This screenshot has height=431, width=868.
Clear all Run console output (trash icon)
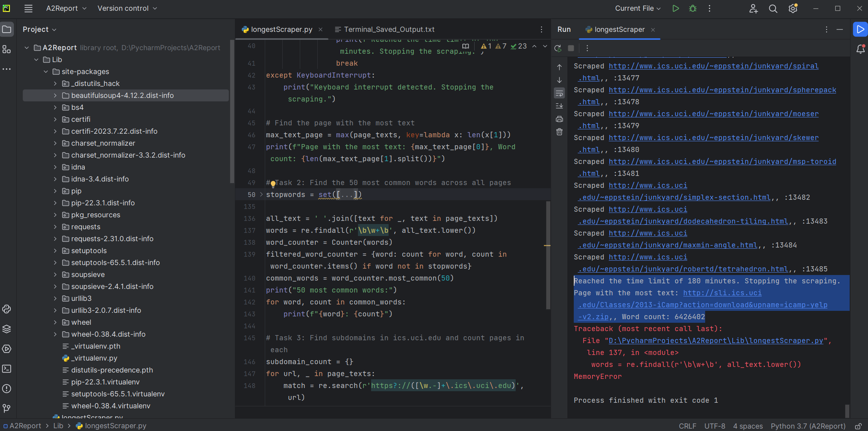coord(559,132)
